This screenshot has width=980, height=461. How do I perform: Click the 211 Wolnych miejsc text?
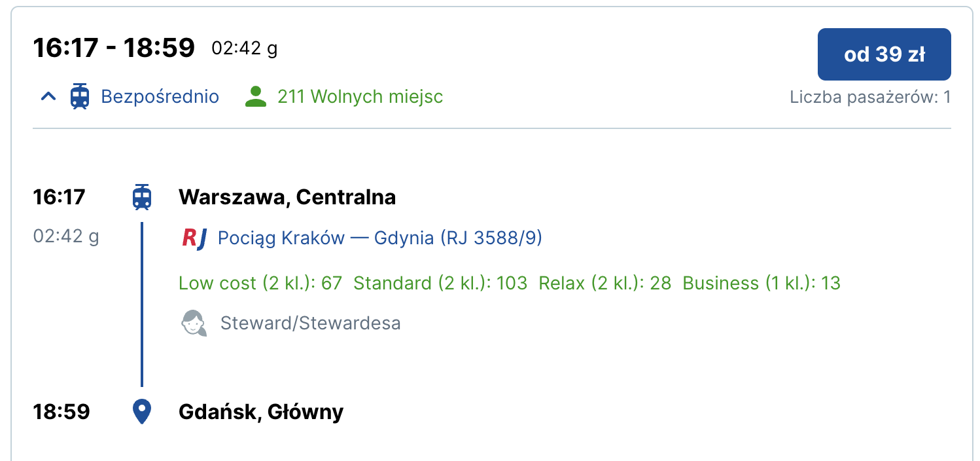[x=360, y=97]
